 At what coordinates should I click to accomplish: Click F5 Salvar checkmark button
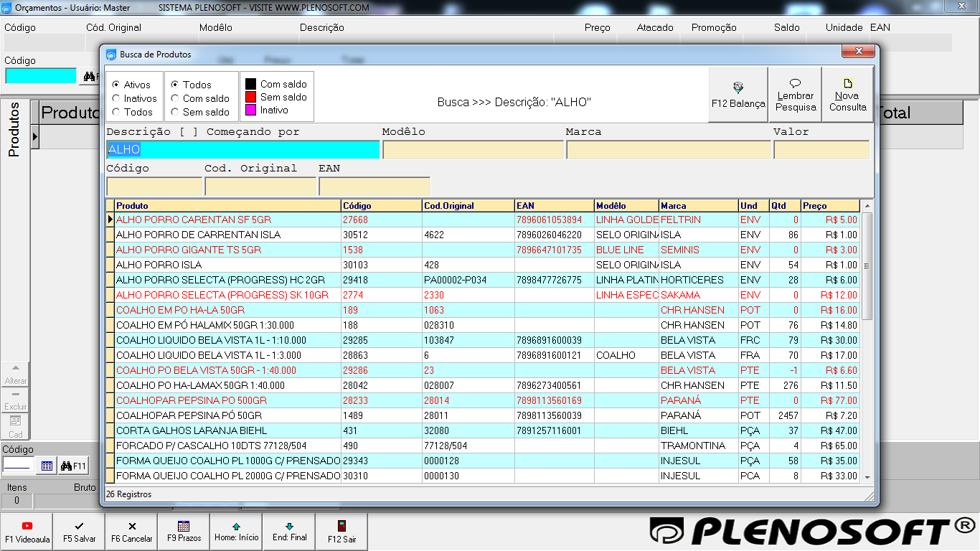pos(79,532)
